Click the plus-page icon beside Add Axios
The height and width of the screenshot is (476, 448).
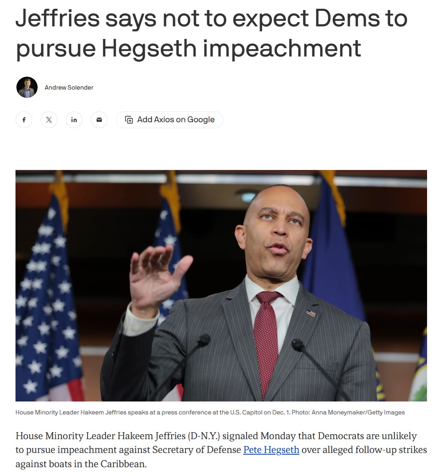click(129, 120)
